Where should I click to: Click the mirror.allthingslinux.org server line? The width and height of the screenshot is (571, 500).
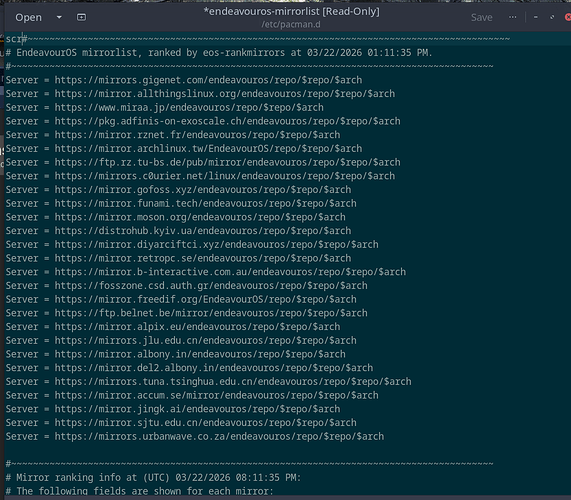point(200,94)
